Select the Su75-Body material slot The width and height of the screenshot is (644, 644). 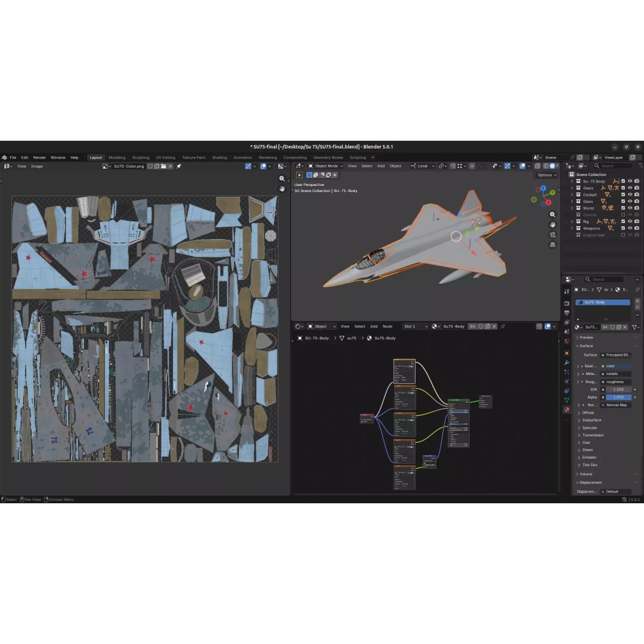point(602,302)
